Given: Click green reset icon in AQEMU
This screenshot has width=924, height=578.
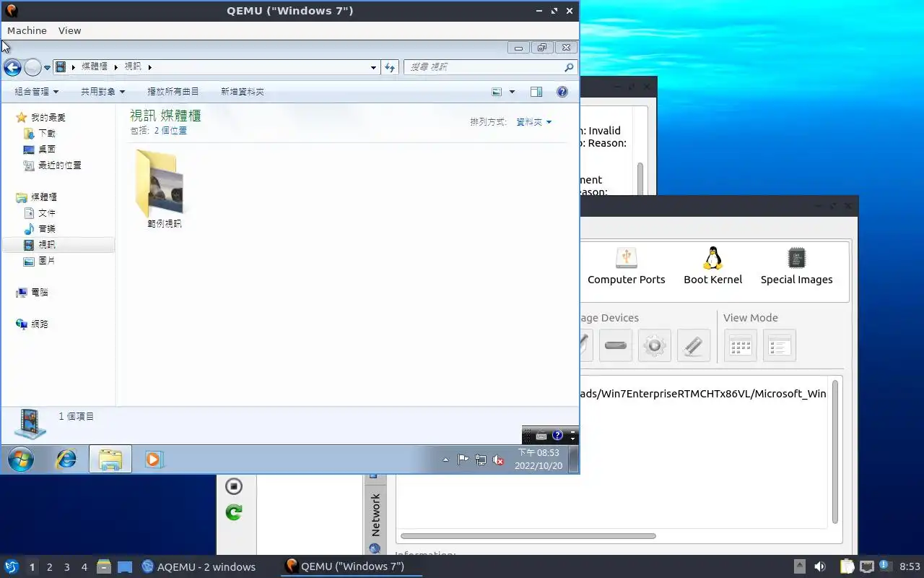Looking at the screenshot, I should pyautogui.click(x=234, y=512).
